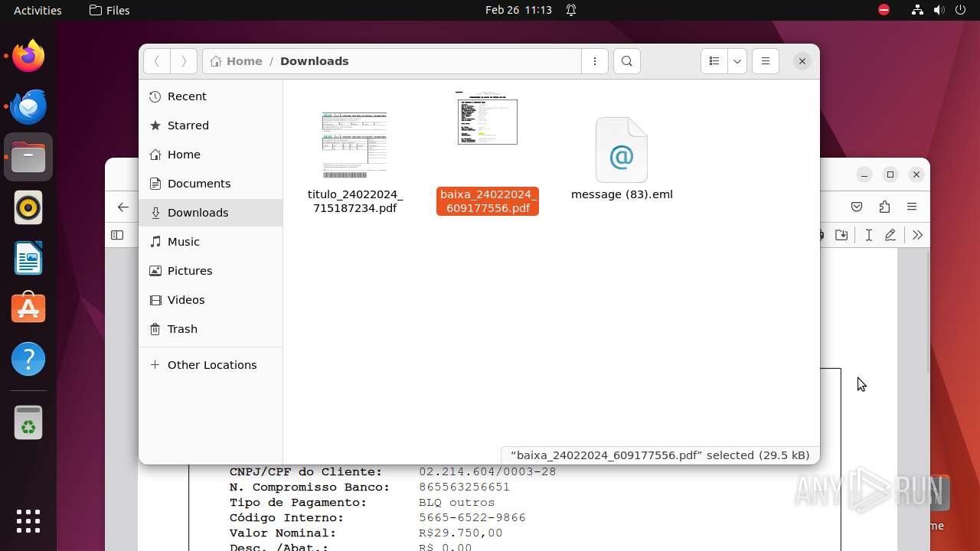Screen dimensions: 980x551
Task: Launch Rhythmbox from the dock
Action: [x=28, y=207]
